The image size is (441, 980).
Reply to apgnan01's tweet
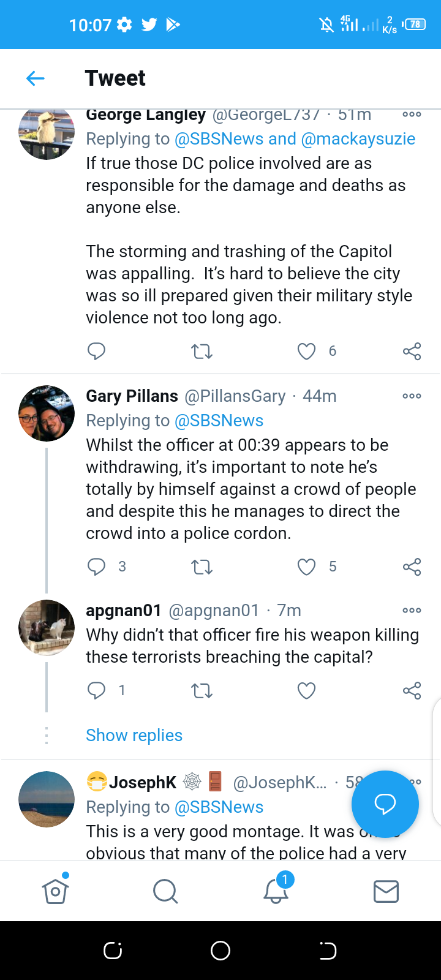97,691
